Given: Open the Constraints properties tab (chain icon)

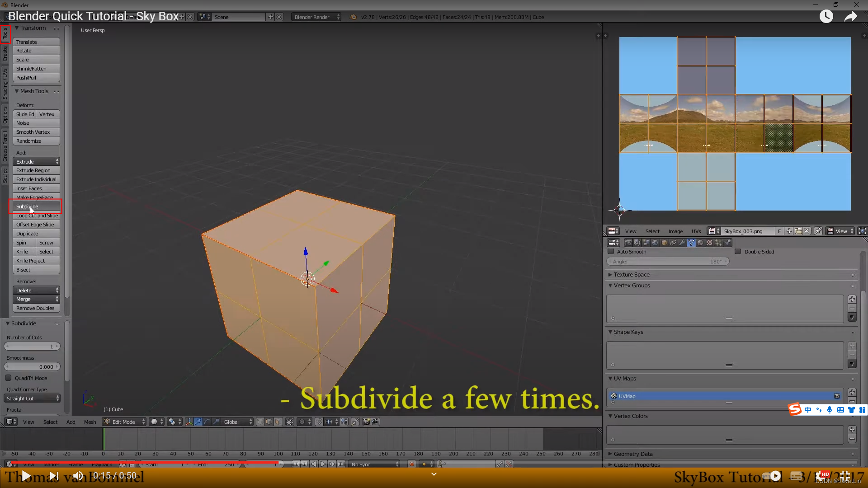Looking at the screenshot, I should click(673, 243).
